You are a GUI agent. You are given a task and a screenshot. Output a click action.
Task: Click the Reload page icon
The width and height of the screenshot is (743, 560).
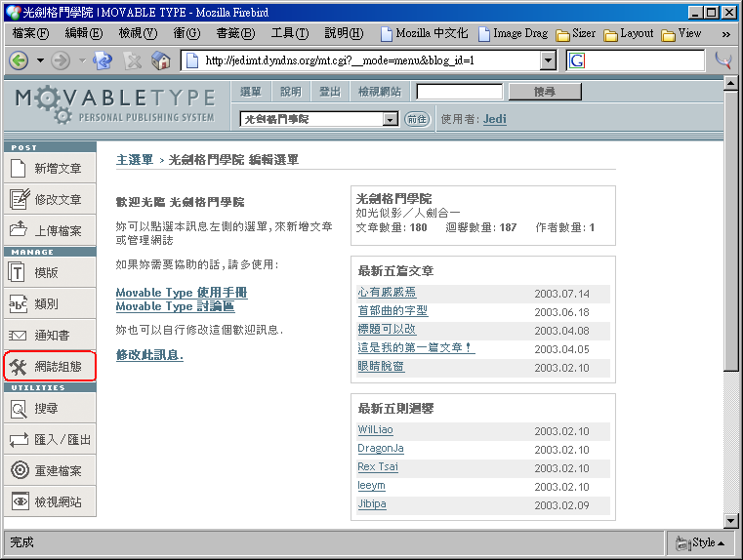pyautogui.click(x=103, y=60)
